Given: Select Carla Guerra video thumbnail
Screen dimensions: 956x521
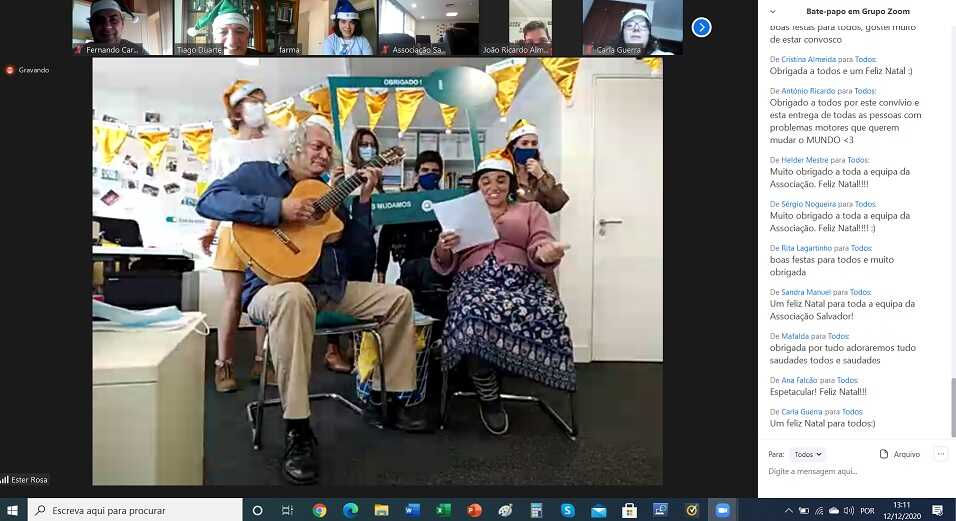Looking at the screenshot, I should (x=633, y=27).
